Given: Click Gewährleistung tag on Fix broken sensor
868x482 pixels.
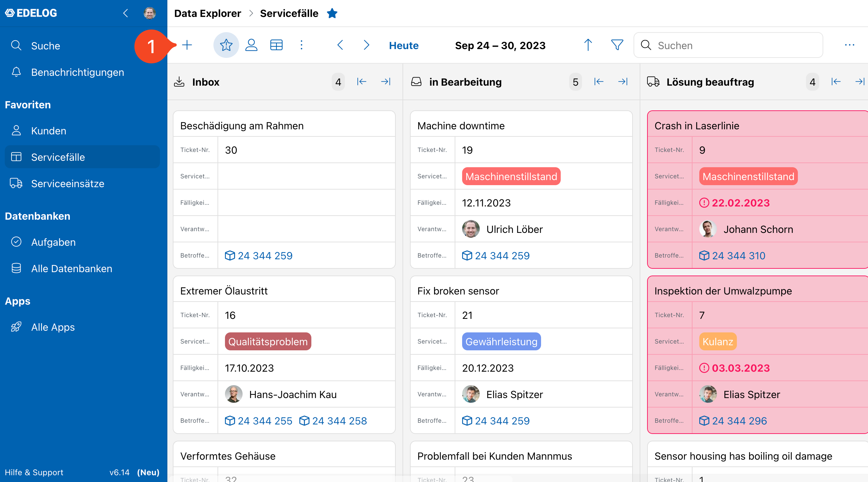Looking at the screenshot, I should click(501, 342).
